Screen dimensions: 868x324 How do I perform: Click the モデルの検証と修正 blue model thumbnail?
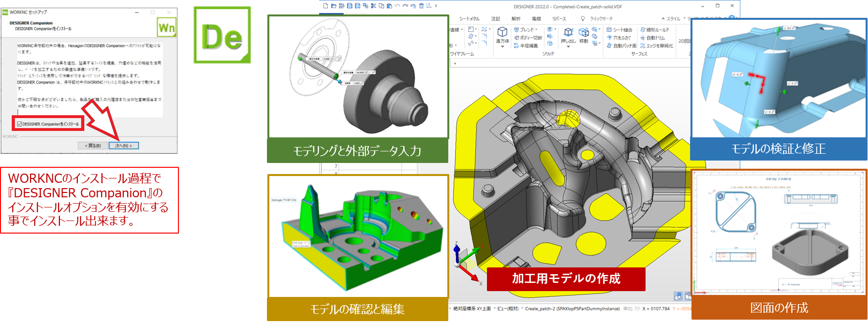pos(779,78)
